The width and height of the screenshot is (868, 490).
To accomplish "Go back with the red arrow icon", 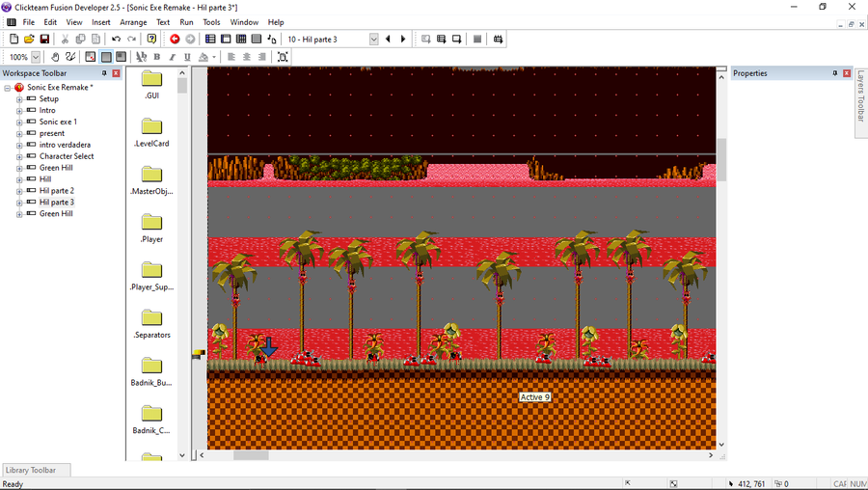I will [175, 39].
